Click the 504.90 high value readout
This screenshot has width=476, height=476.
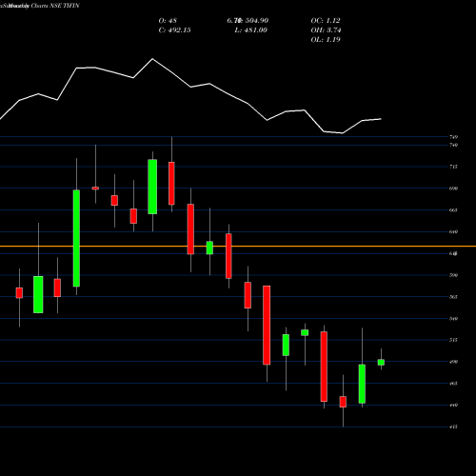click(x=257, y=21)
